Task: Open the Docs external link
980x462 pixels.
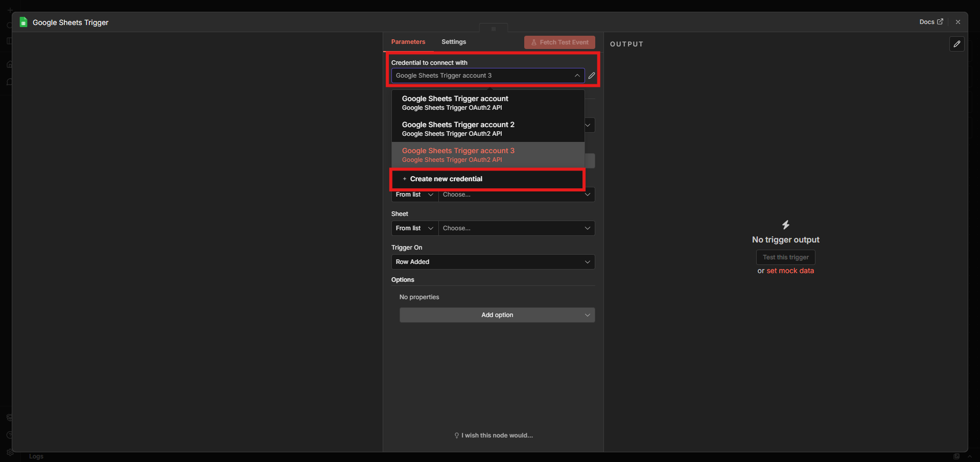Action: [x=930, y=22]
